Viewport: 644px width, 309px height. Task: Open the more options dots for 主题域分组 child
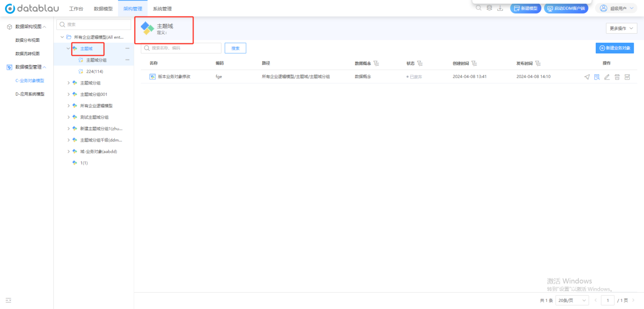coord(127,60)
